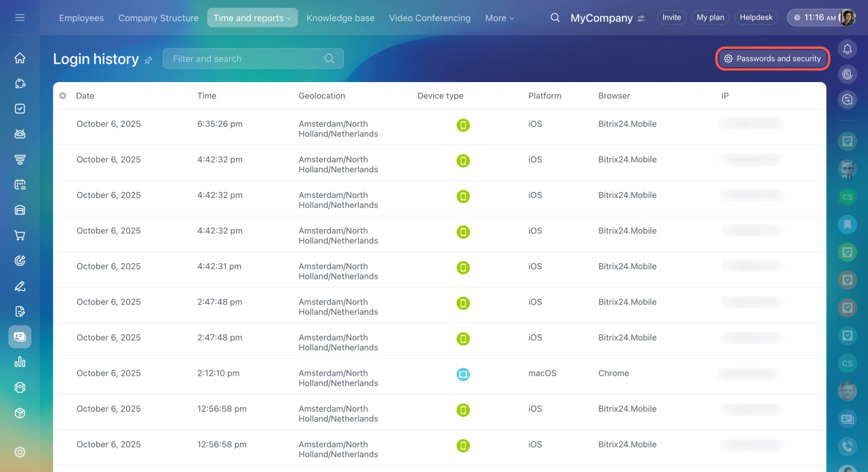Viewport: 868px width, 472px height.
Task: Click the Helpdesk button
Action: coord(755,18)
